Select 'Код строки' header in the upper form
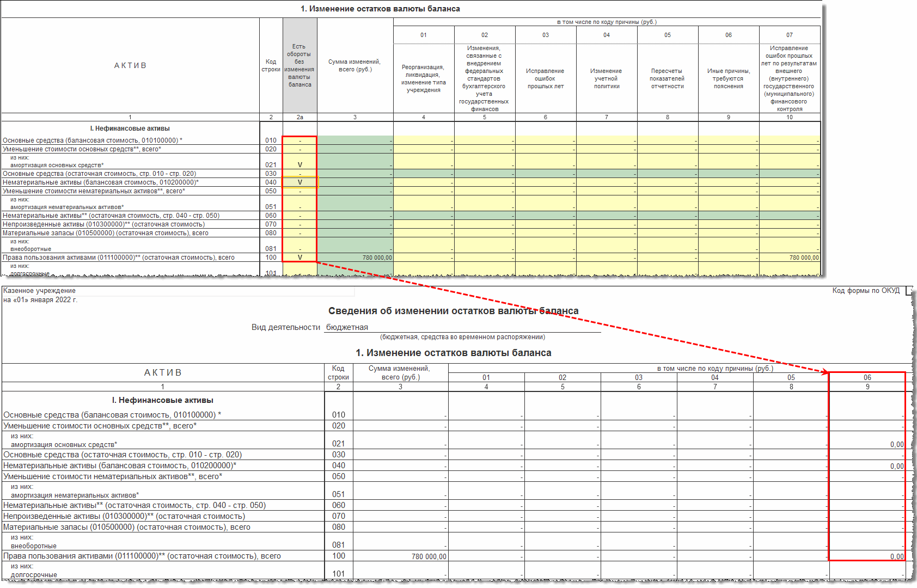917x588 pixels. pyautogui.click(x=271, y=65)
